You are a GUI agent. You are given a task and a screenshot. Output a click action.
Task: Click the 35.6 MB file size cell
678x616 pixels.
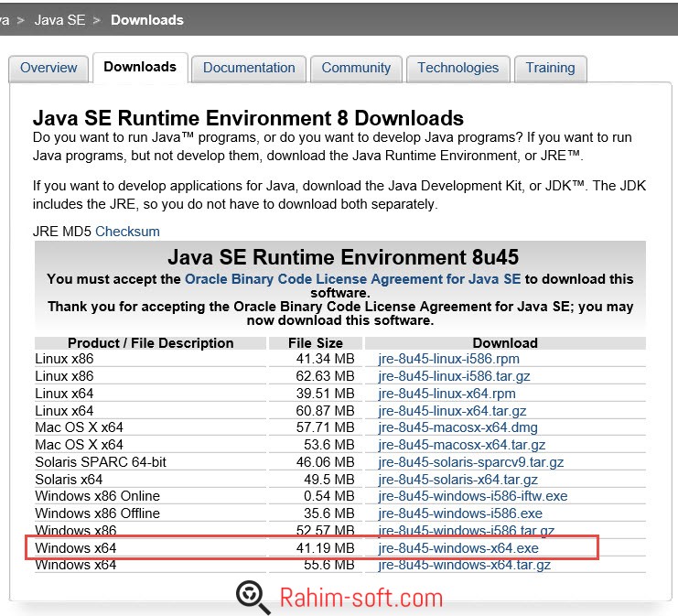[328, 513]
